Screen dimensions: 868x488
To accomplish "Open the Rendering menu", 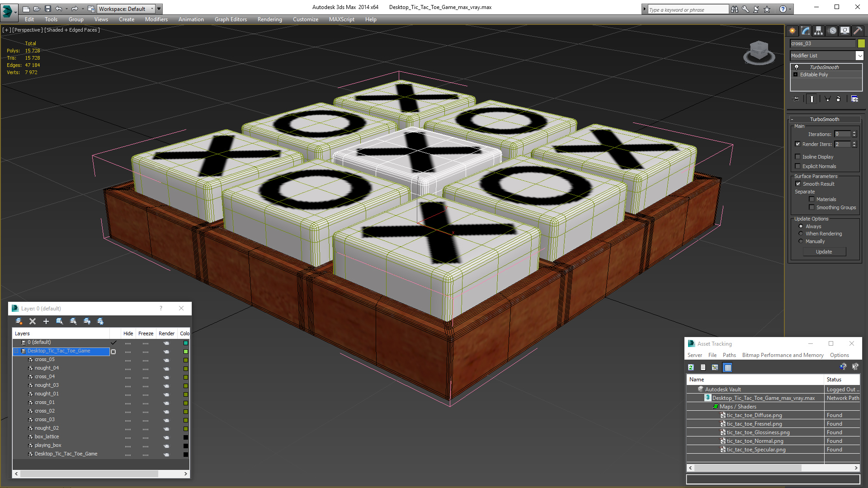I will (x=269, y=19).
